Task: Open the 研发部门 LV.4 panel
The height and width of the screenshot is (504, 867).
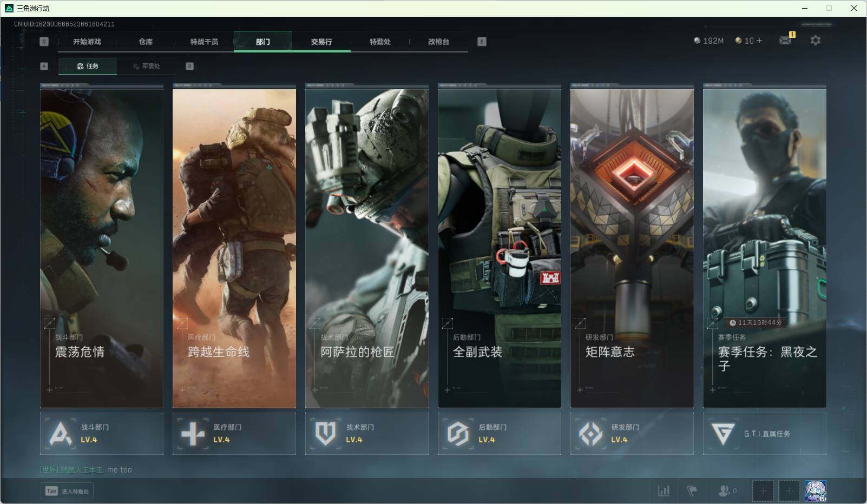Action: (632, 434)
